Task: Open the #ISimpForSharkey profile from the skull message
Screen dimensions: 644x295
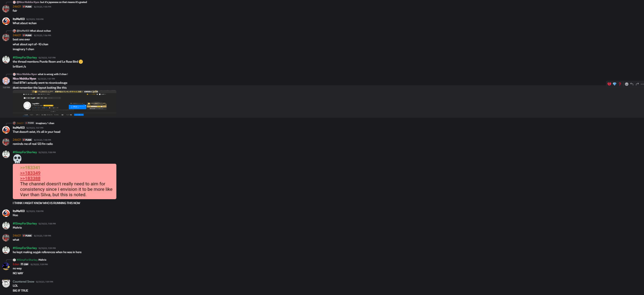Action: pos(25,152)
